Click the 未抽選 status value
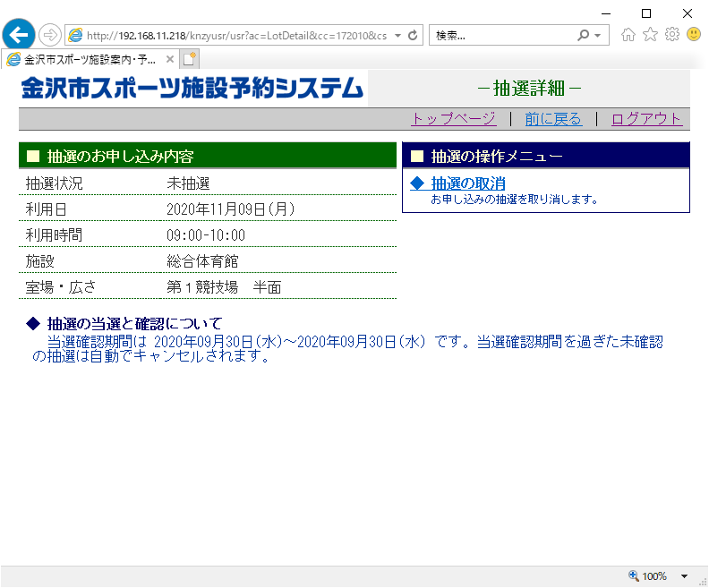This screenshot has width=709, height=588. [x=188, y=183]
